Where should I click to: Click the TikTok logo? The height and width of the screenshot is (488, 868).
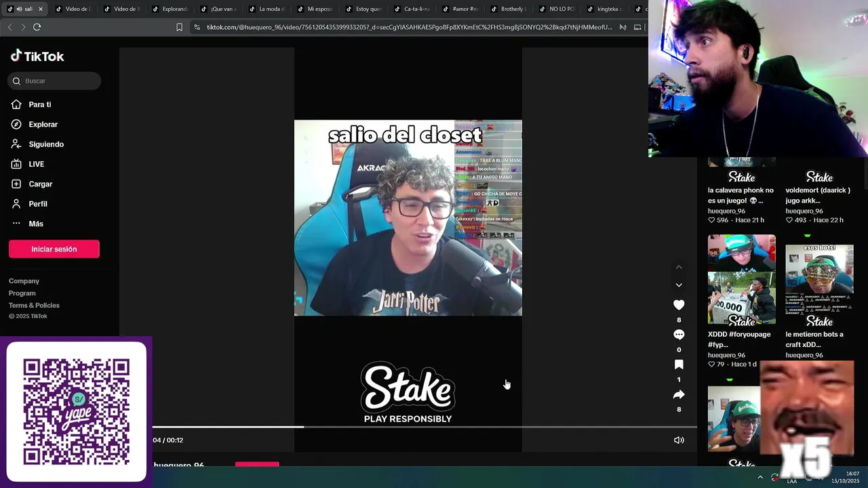(37, 56)
